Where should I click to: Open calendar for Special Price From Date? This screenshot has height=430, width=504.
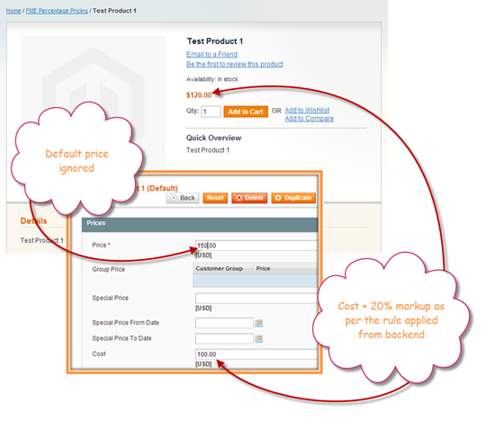point(259,323)
